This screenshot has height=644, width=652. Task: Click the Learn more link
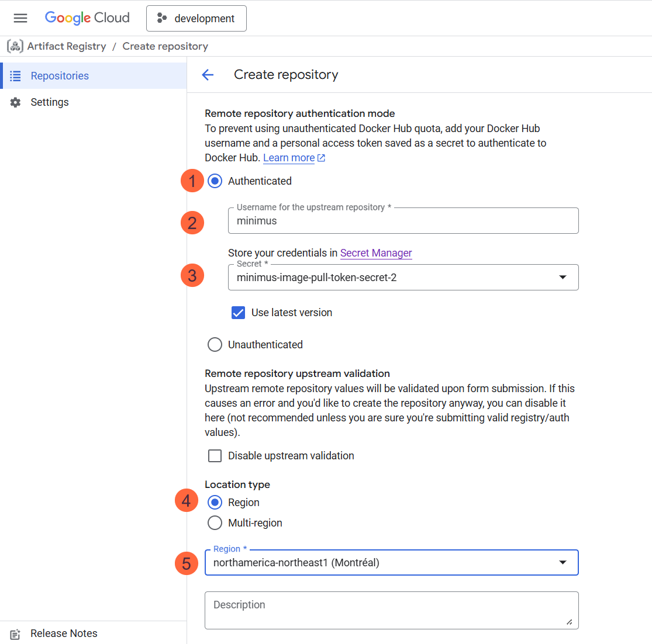[288, 157]
